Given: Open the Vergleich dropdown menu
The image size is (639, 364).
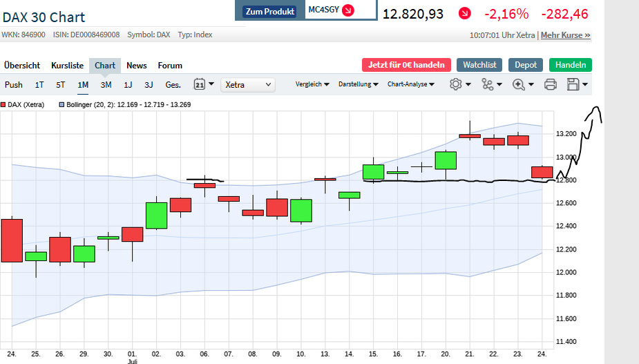Looking at the screenshot, I should pyautogui.click(x=312, y=84).
